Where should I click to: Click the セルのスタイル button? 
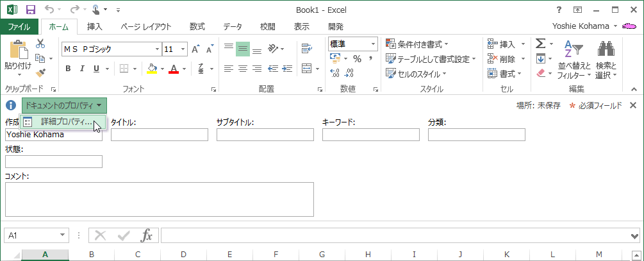[x=417, y=73]
